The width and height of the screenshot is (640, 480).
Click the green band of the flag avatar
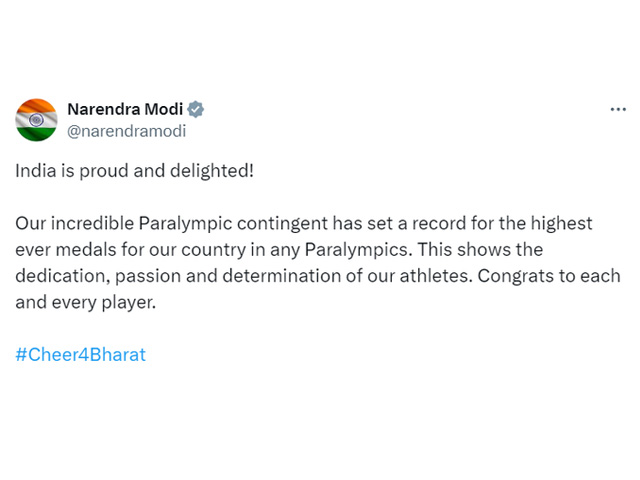click(x=36, y=134)
